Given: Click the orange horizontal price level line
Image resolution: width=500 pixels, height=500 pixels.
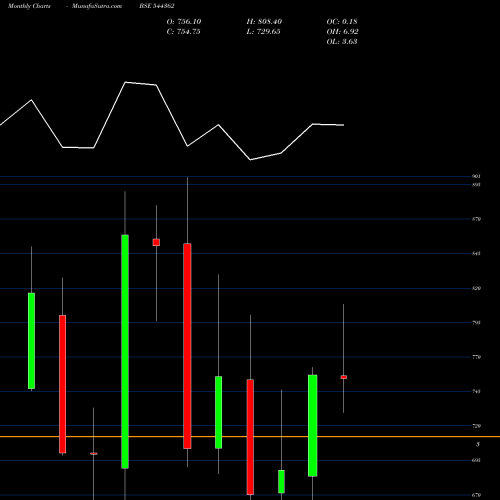Looking at the screenshot, I should pyautogui.click(x=250, y=436).
